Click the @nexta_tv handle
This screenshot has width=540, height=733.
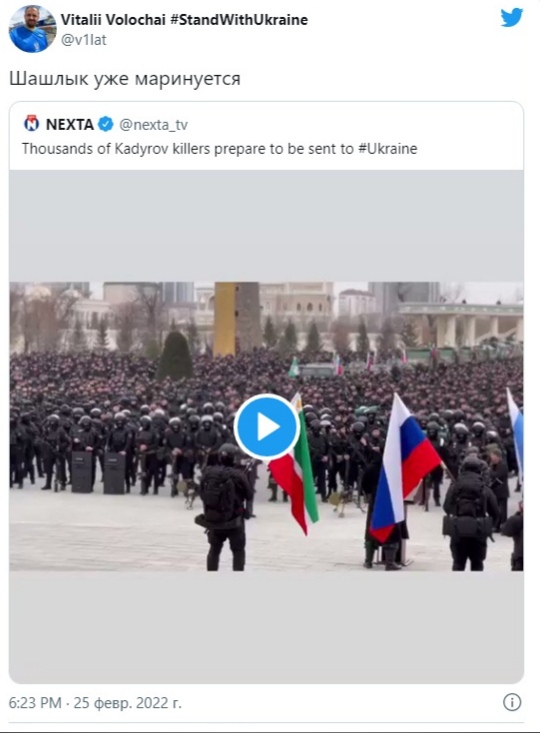(153, 125)
